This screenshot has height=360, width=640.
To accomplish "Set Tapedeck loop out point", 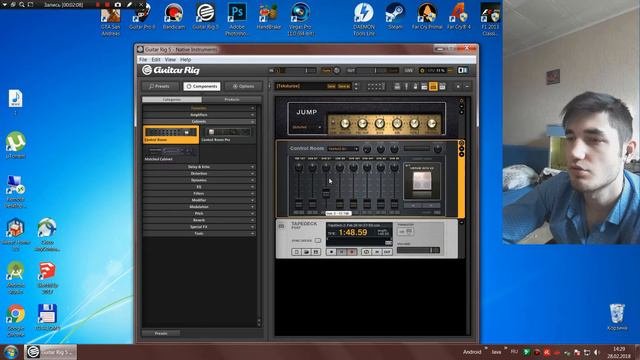I will point(387,252).
